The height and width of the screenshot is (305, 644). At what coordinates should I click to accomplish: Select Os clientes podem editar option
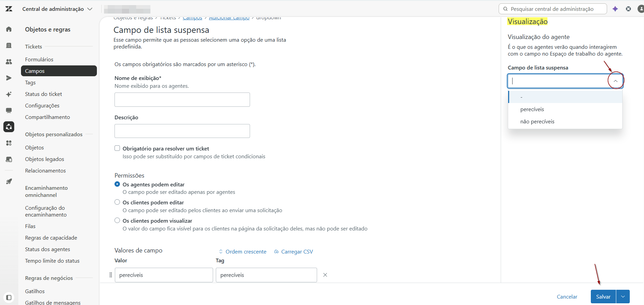pos(117,202)
